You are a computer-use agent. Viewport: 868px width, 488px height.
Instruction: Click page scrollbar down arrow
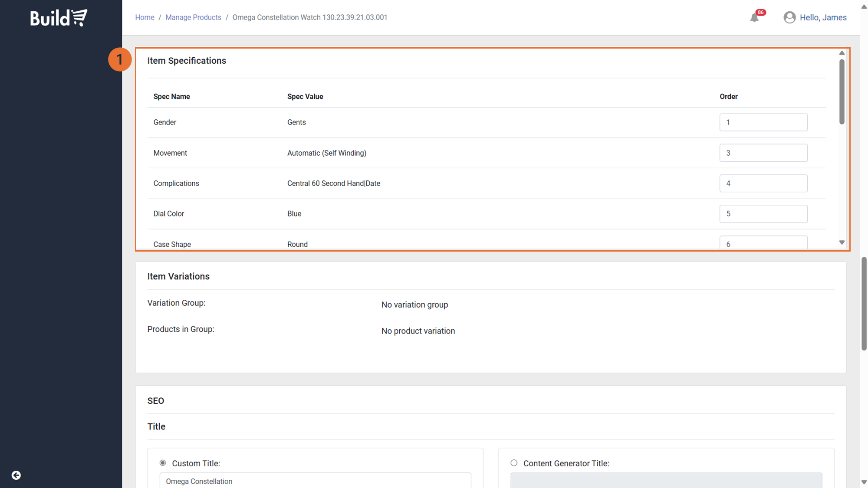click(x=864, y=482)
